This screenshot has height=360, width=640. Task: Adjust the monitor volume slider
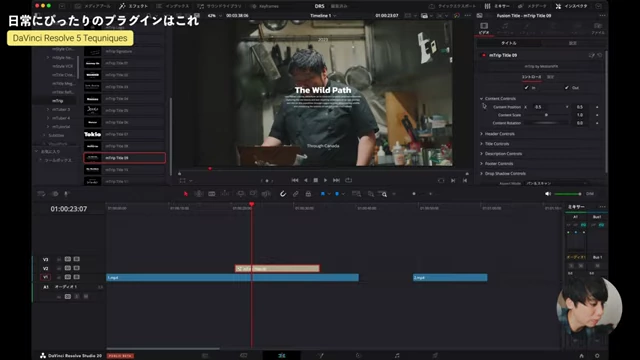click(567, 194)
